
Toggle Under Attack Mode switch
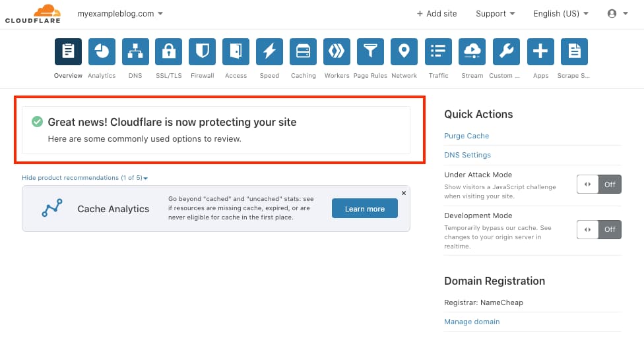point(599,185)
